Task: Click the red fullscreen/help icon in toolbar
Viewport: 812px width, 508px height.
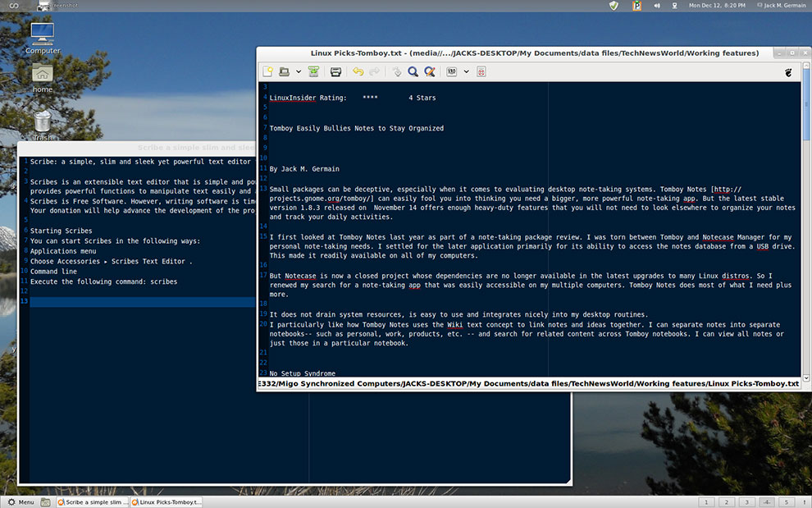Action: 481,71
